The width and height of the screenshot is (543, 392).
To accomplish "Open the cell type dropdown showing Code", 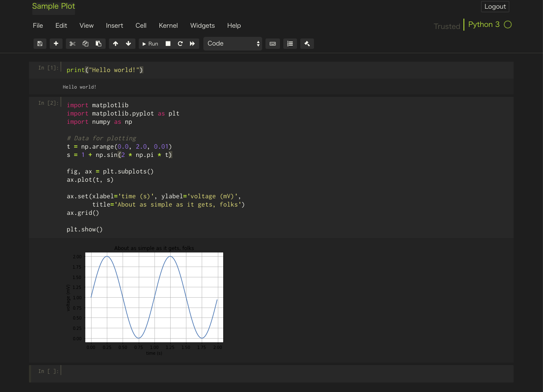I will pos(232,43).
